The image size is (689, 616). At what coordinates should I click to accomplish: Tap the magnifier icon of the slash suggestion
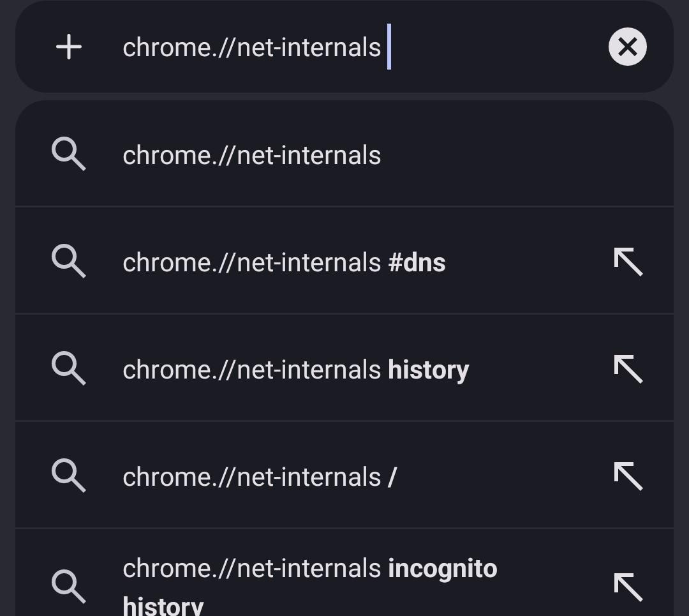pos(68,476)
